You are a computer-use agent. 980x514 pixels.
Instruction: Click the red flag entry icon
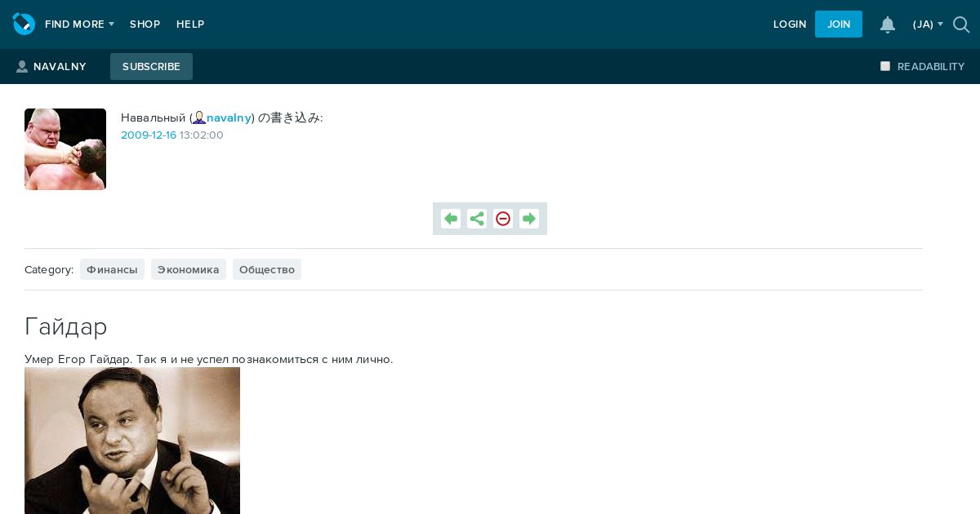tap(503, 219)
